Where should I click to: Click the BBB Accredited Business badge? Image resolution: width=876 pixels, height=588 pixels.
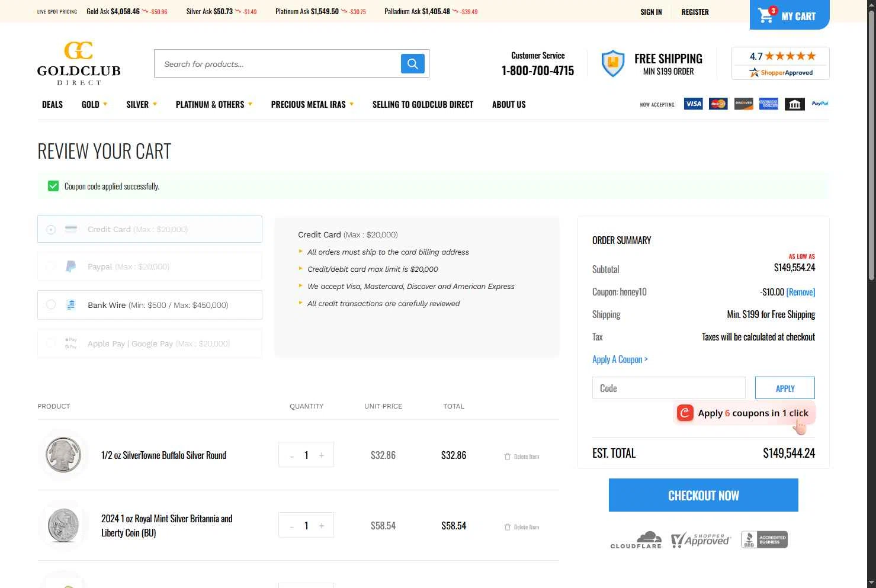pyautogui.click(x=764, y=539)
